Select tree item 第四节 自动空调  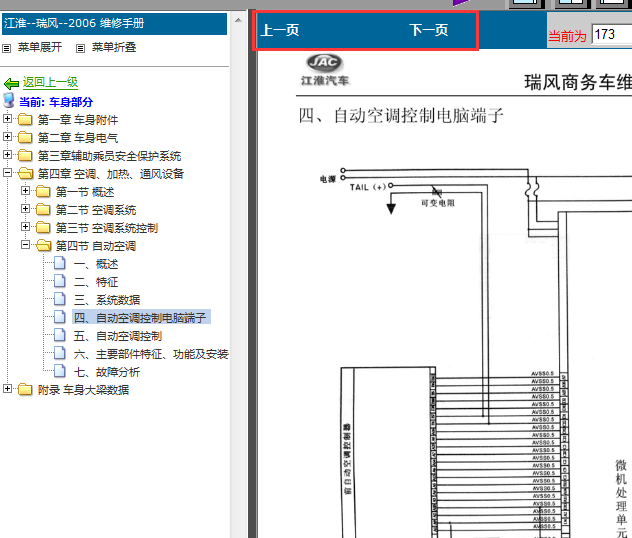tap(96, 246)
